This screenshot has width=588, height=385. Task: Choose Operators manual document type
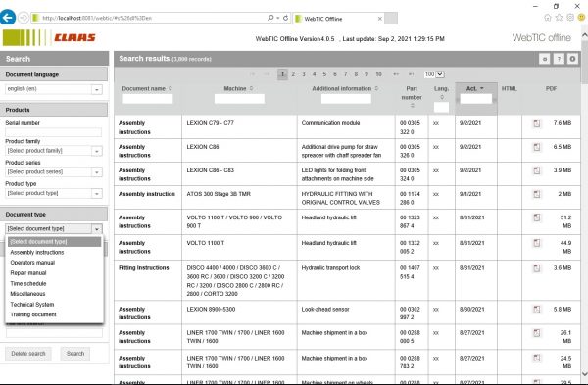click(x=32, y=263)
